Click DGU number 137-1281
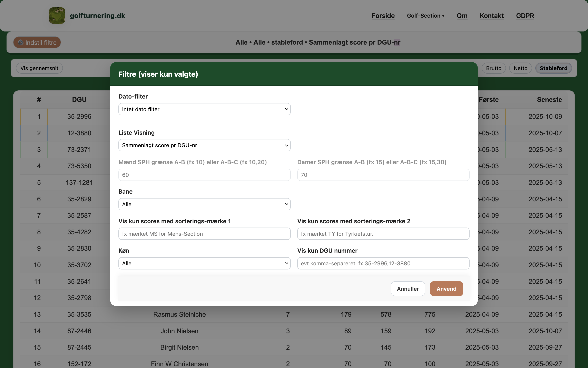588x368 pixels. point(79,183)
